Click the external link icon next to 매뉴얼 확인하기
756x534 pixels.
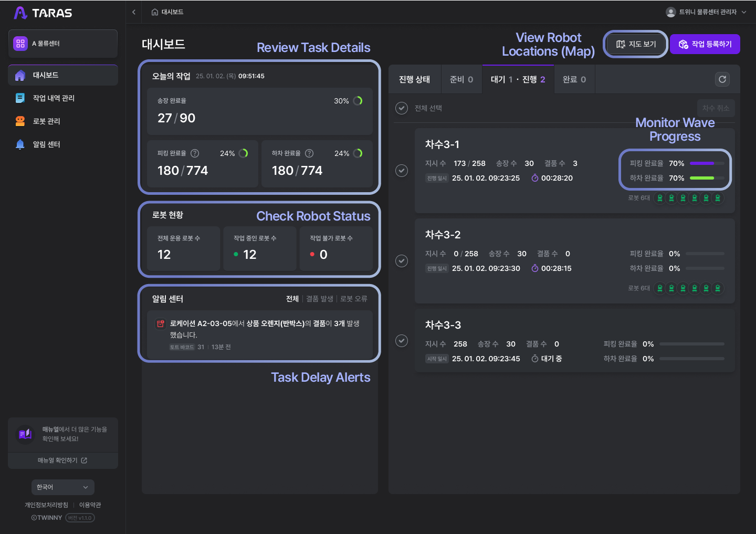click(x=84, y=460)
